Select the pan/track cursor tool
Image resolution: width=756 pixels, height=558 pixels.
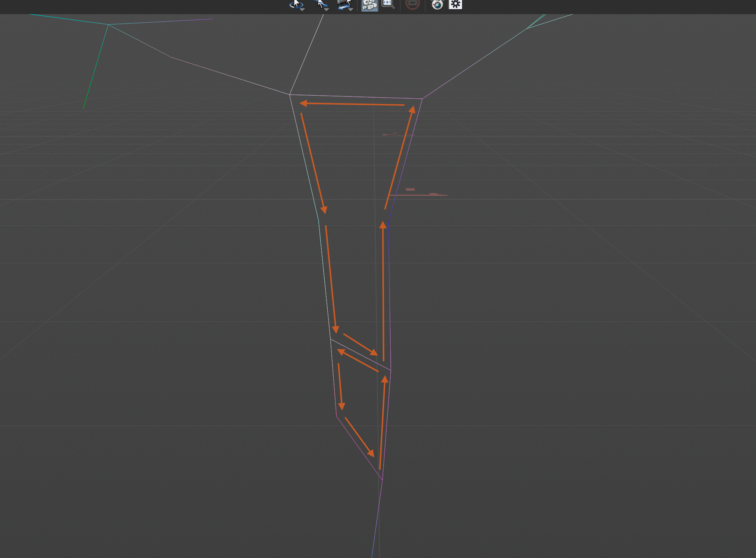click(320, 4)
